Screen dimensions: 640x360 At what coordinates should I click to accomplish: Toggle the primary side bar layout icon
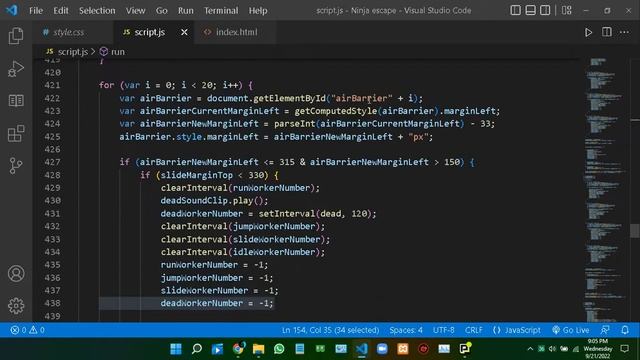tap(516, 10)
